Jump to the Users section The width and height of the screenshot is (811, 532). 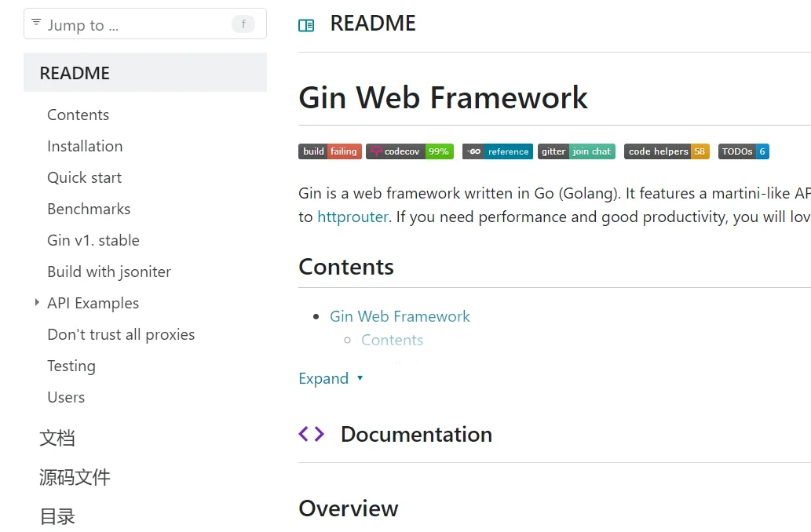pyautogui.click(x=66, y=397)
